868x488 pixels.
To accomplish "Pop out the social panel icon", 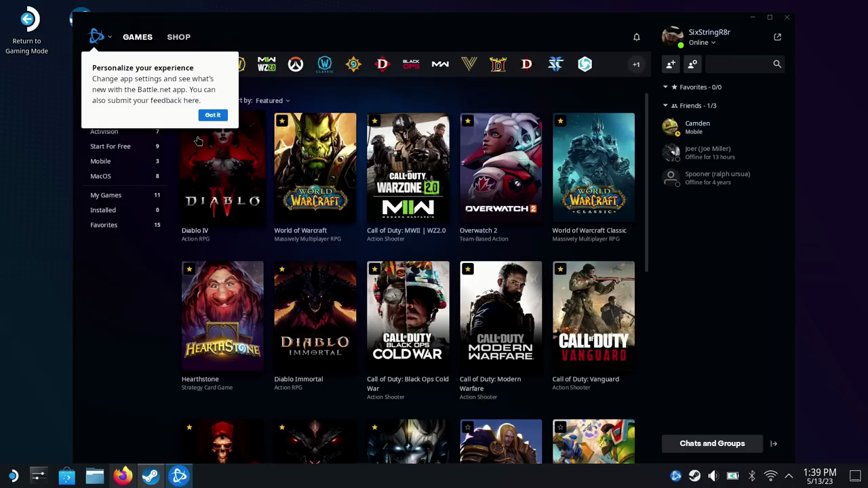I will click(x=777, y=37).
